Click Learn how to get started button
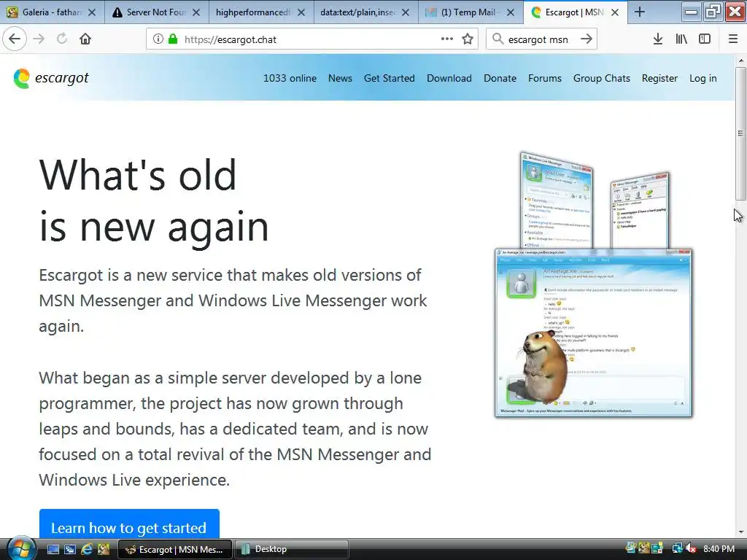 [x=129, y=525]
